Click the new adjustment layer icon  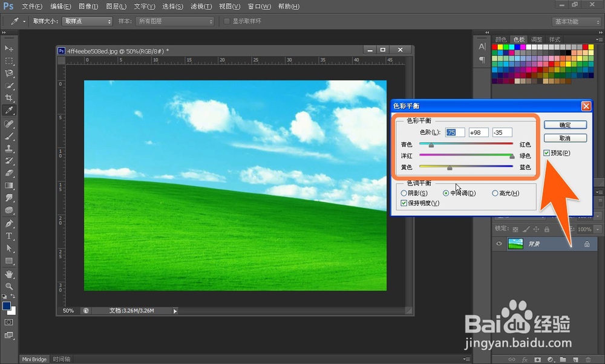[550, 359]
